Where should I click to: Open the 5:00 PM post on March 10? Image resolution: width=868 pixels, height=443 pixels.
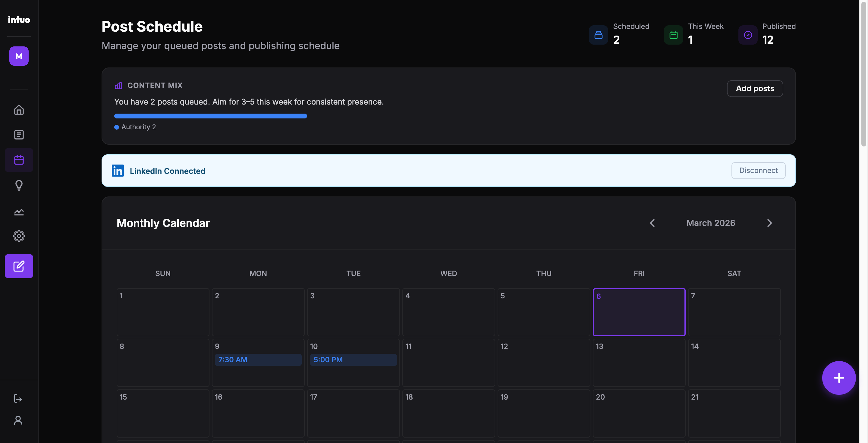coord(353,360)
